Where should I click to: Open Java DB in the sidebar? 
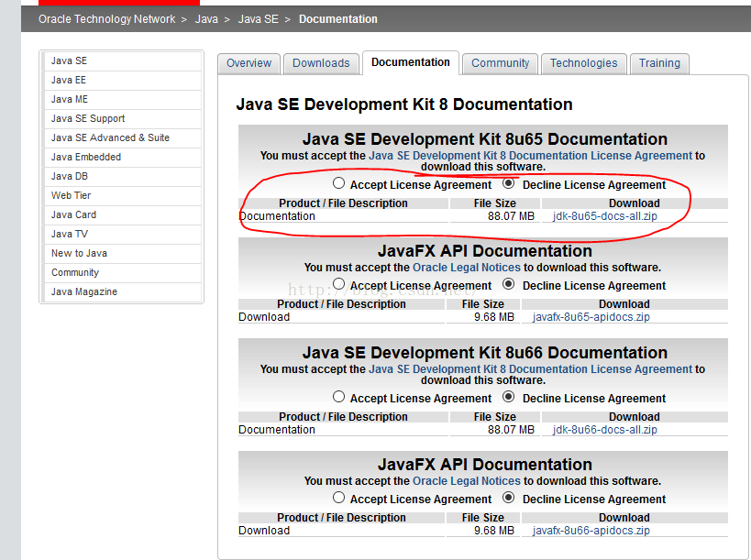coord(122,176)
